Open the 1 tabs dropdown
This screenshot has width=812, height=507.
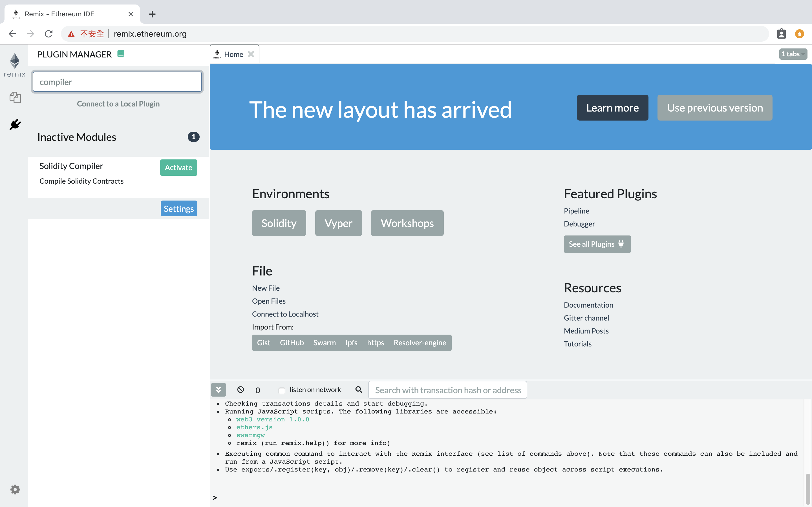tap(793, 54)
